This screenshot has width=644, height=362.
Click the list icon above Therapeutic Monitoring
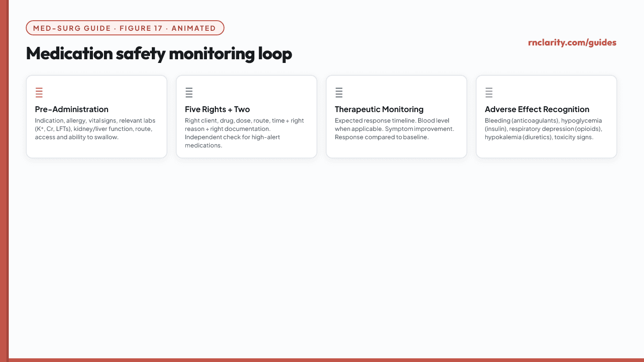click(x=339, y=92)
